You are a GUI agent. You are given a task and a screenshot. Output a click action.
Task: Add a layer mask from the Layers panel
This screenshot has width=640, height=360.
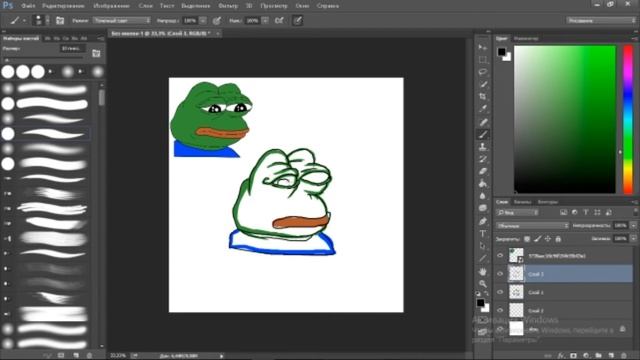pos(573,356)
